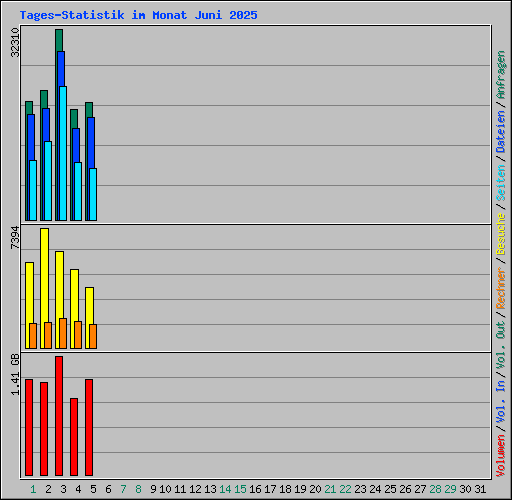Click the red Volumen bar for day 3
This screenshot has height=500, width=512.
[59, 416]
